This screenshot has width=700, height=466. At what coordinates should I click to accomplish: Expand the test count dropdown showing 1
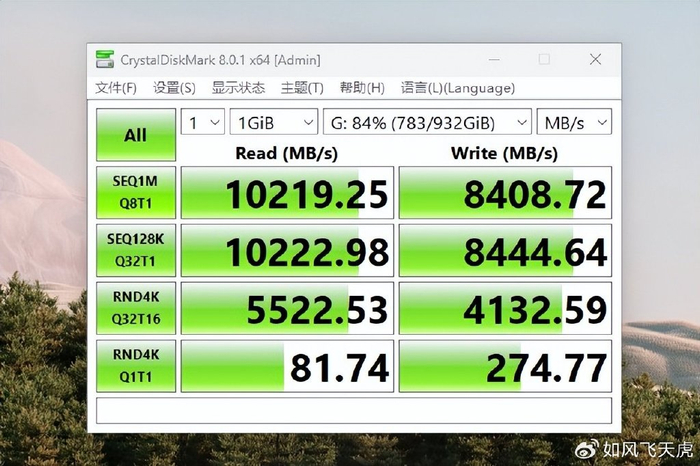tap(203, 122)
